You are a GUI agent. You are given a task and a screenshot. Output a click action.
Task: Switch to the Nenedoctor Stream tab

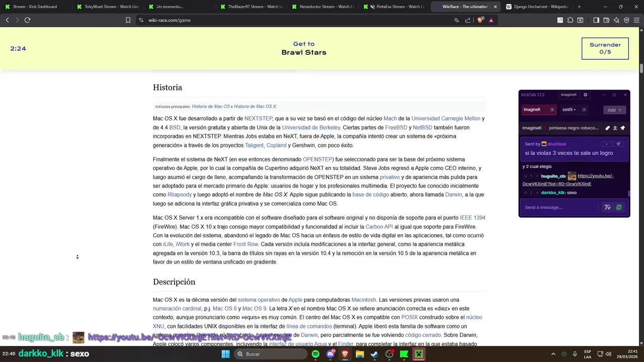click(323, 7)
